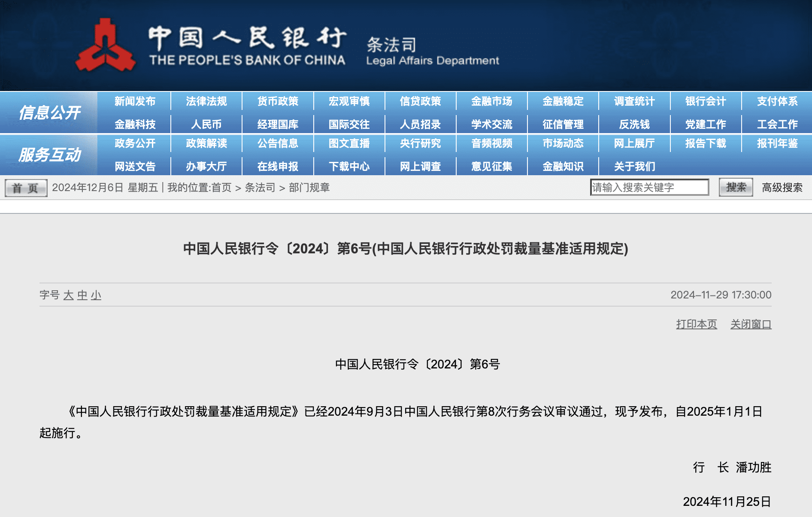This screenshot has width=812, height=517.
Task: Open 工会工作 link
Action: [x=777, y=125]
